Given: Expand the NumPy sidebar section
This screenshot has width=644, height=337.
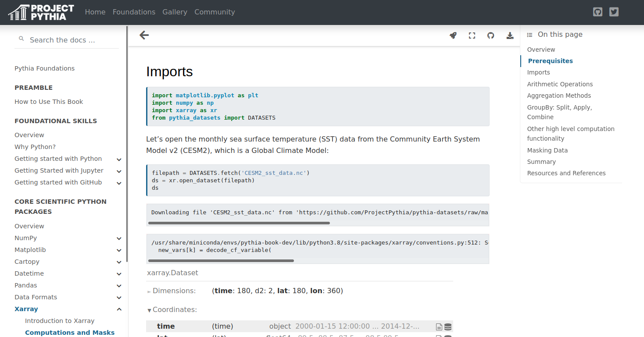Looking at the screenshot, I should [x=119, y=238].
